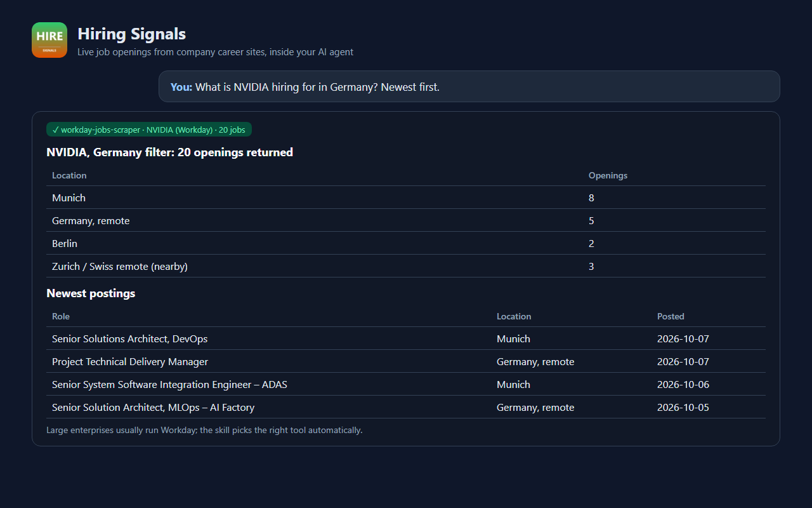Screen dimensions: 812x508
Task: Click the Zurich openings count 3
Action: (591, 267)
